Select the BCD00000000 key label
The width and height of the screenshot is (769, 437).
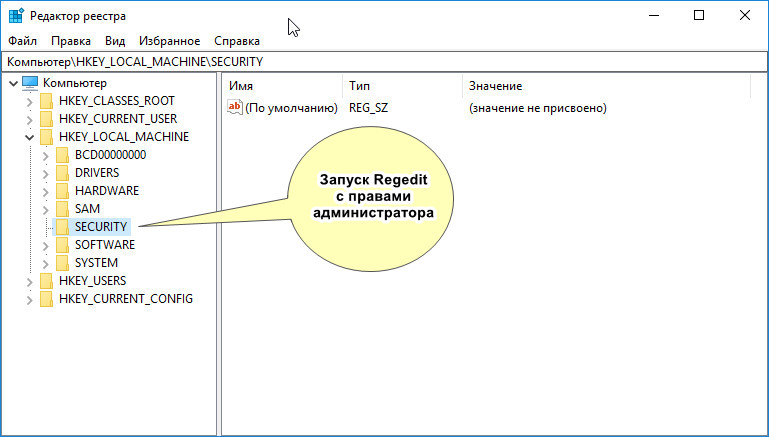[x=110, y=155]
